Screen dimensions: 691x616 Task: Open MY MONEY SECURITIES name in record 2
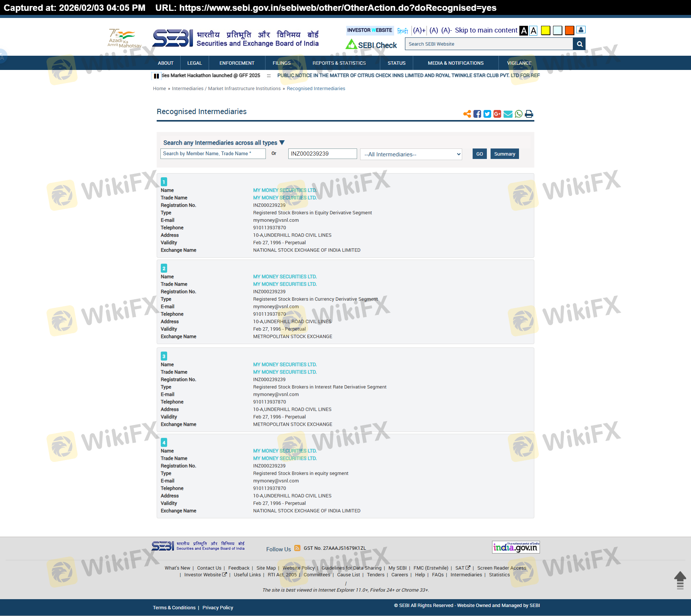[x=285, y=277]
